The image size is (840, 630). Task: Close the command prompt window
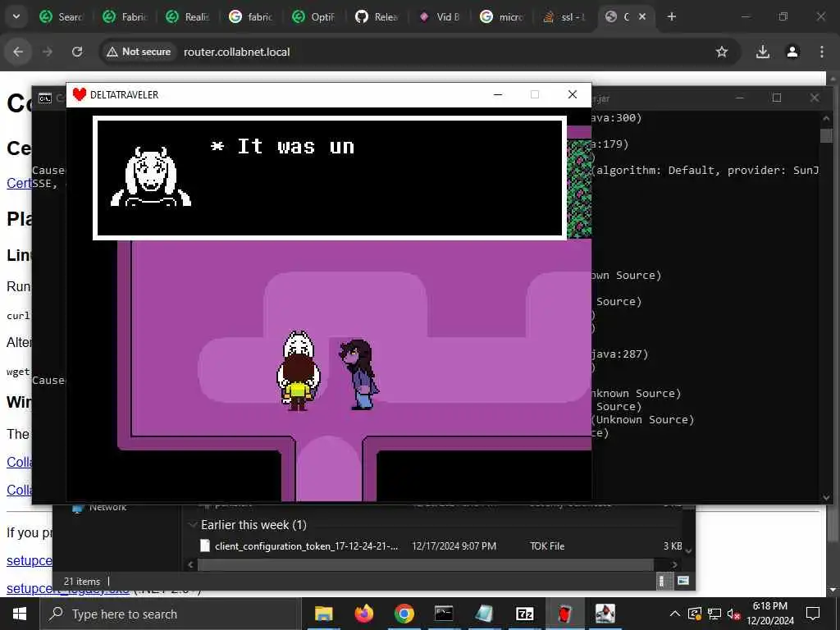(x=815, y=98)
